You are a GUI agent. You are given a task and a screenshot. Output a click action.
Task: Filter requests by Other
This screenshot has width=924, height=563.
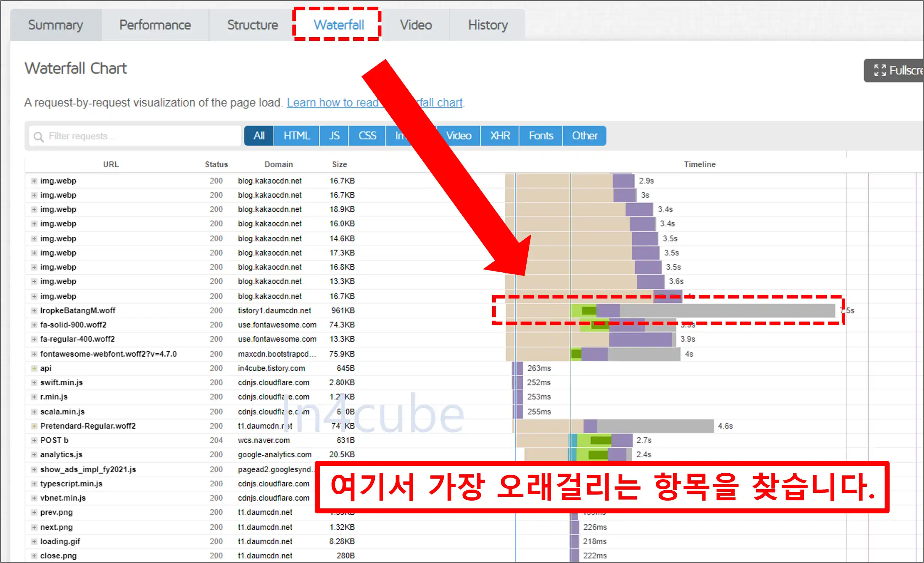point(584,135)
